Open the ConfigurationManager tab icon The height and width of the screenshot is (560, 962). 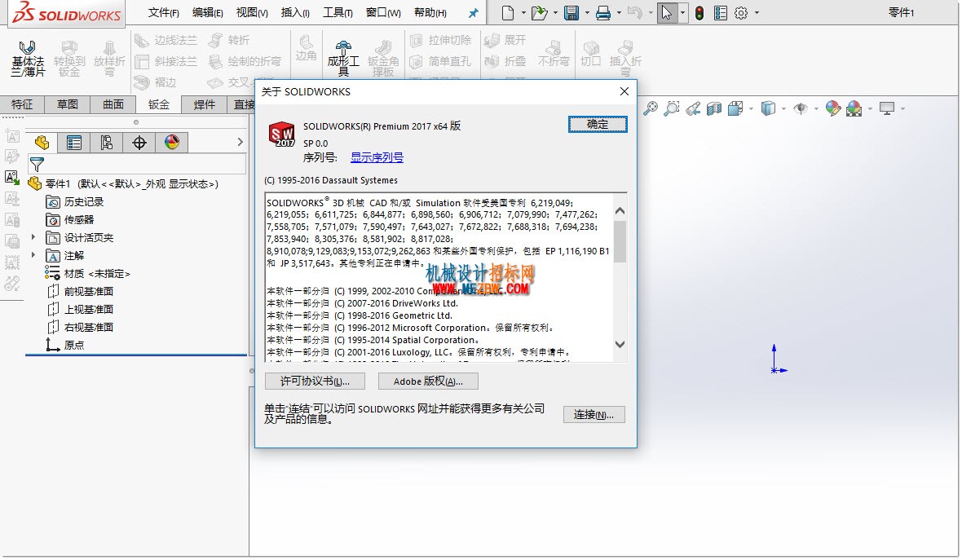pos(106,143)
